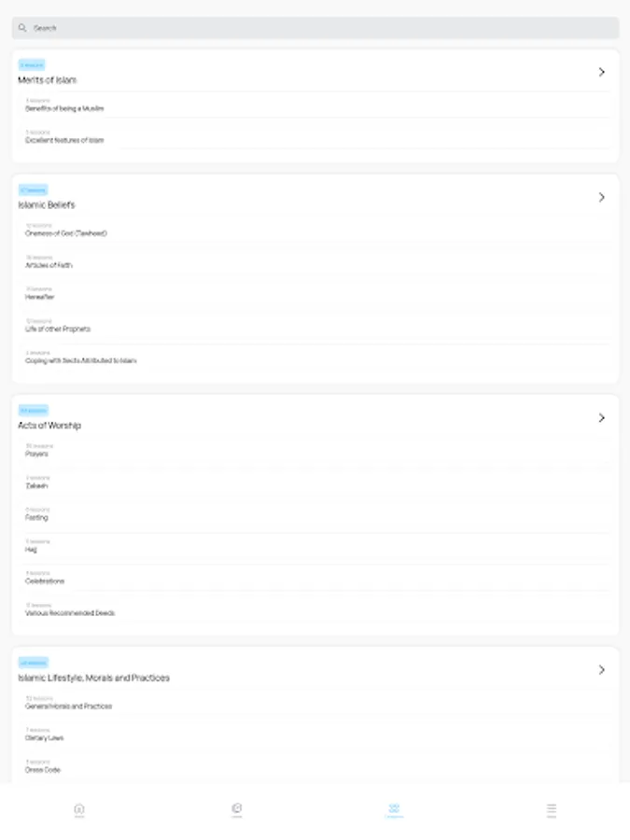
Task: Select the highlighted blue categories icon
Action: [x=394, y=809]
